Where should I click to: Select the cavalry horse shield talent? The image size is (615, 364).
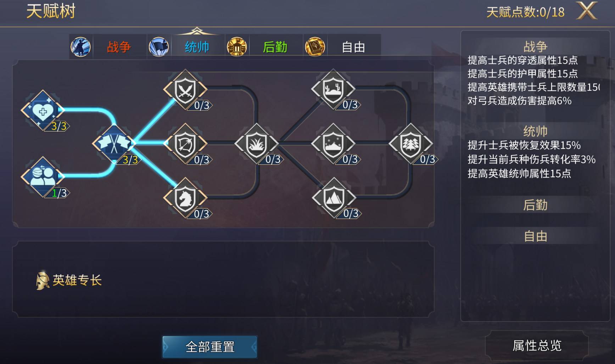point(185,198)
